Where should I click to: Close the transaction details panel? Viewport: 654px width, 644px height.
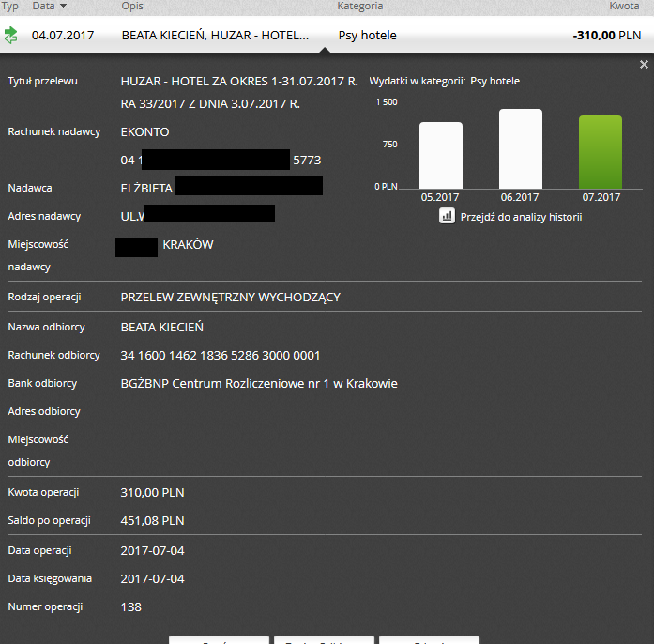644,65
